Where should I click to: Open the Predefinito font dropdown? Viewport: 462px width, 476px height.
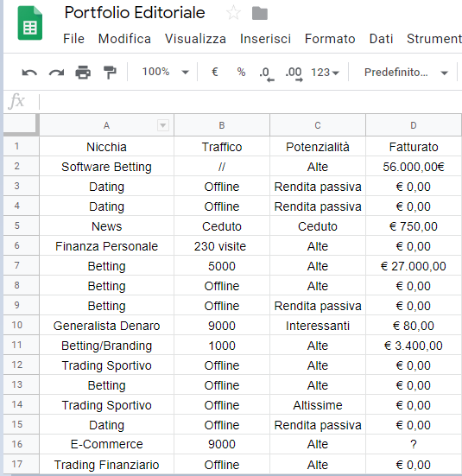[406, 73]
